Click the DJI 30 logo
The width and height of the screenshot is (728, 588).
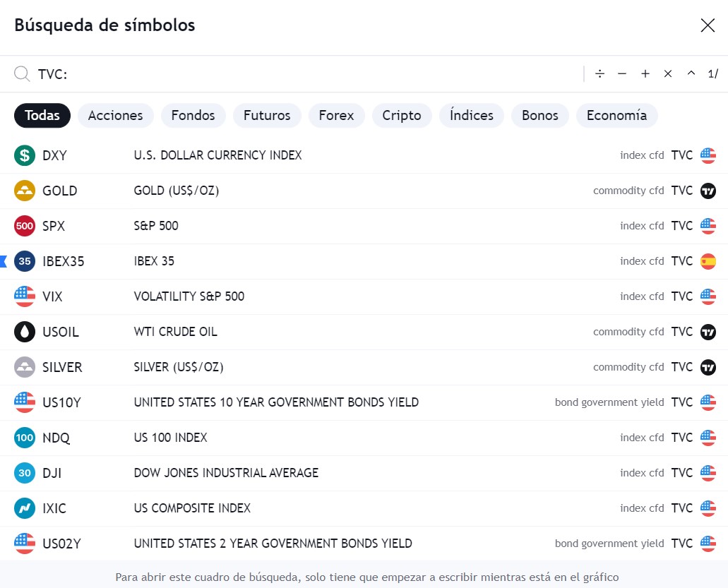pos(25,473)
